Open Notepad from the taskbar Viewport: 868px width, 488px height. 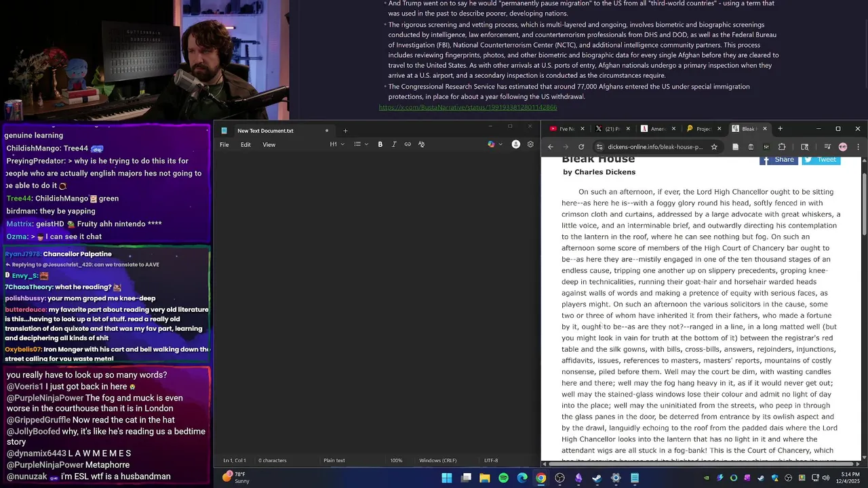coord(635,478)
